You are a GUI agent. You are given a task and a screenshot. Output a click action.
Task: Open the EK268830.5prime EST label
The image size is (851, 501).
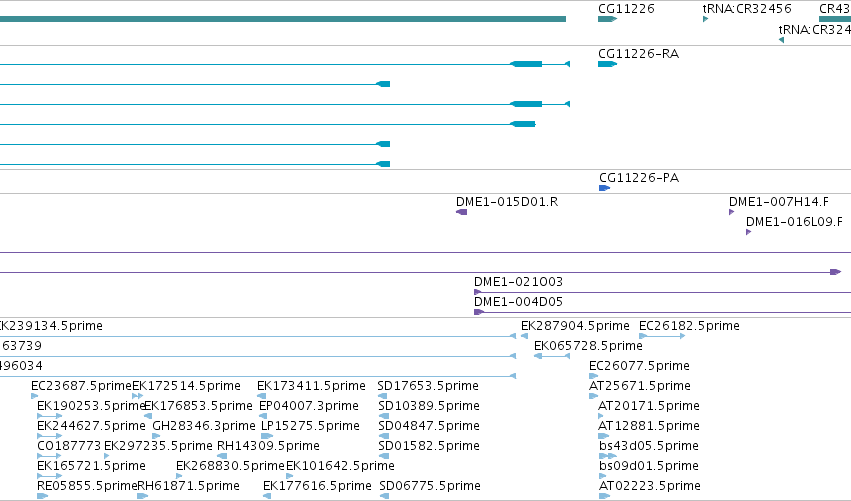tap(230, 466)
